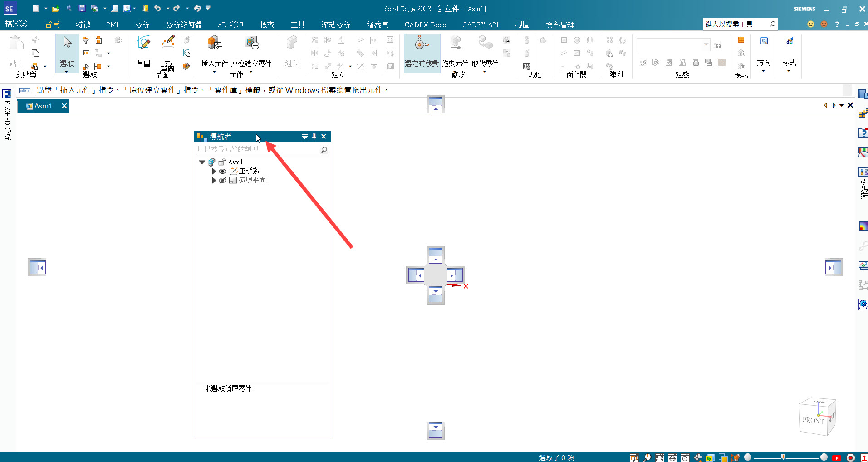Close the Asm1 document tab
Viewport: 868px width, 462px height.
click(64, 106)
